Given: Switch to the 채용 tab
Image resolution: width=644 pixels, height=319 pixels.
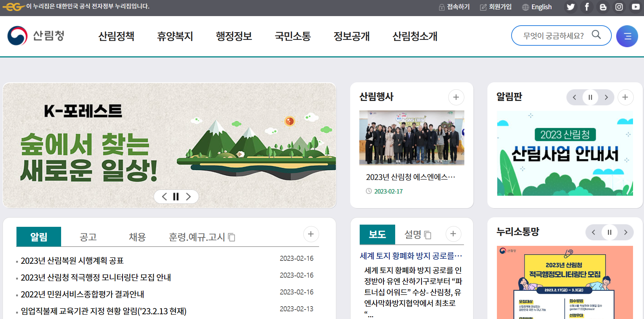Looking at the screenshot, I should point(137,237).
